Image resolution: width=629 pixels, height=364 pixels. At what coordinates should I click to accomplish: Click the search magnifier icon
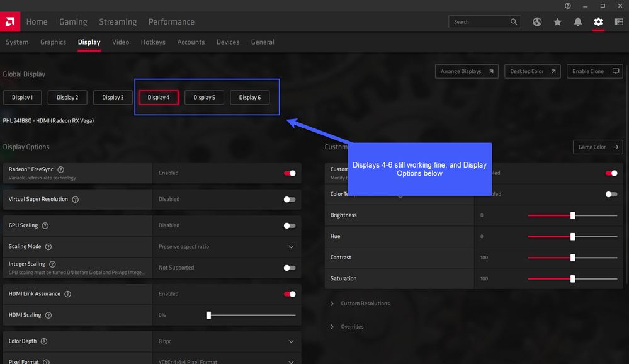tap(514, 21)
